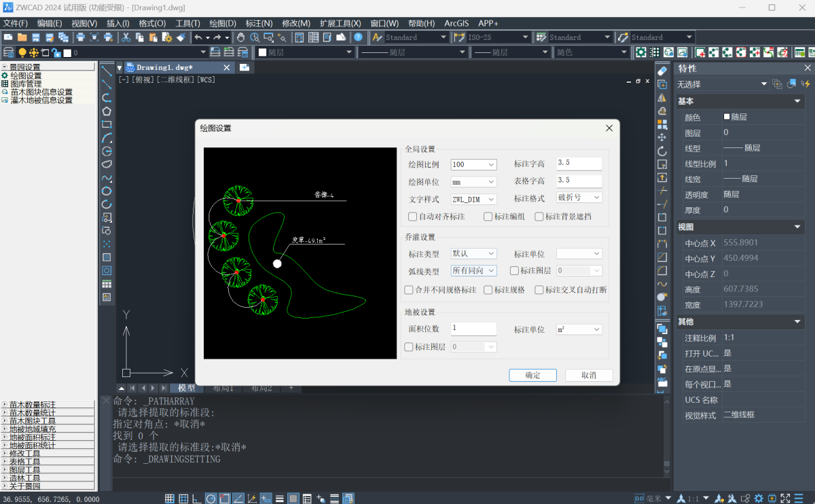The width and height of the screenshot is (815, 504).
Task: Open the 绘图(D) menu
Action: (x=223, y=23)
